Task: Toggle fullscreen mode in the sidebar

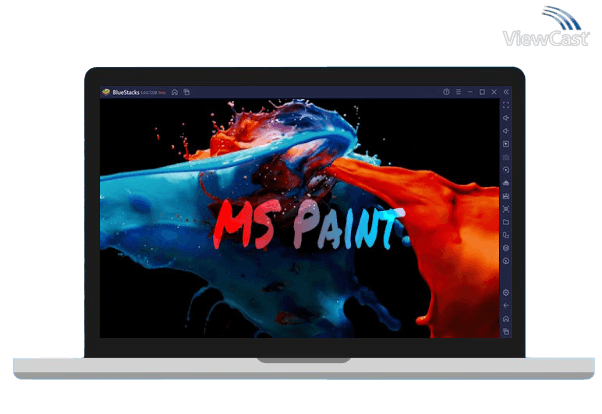Action: pyautogui.click(x=506, y=105)
